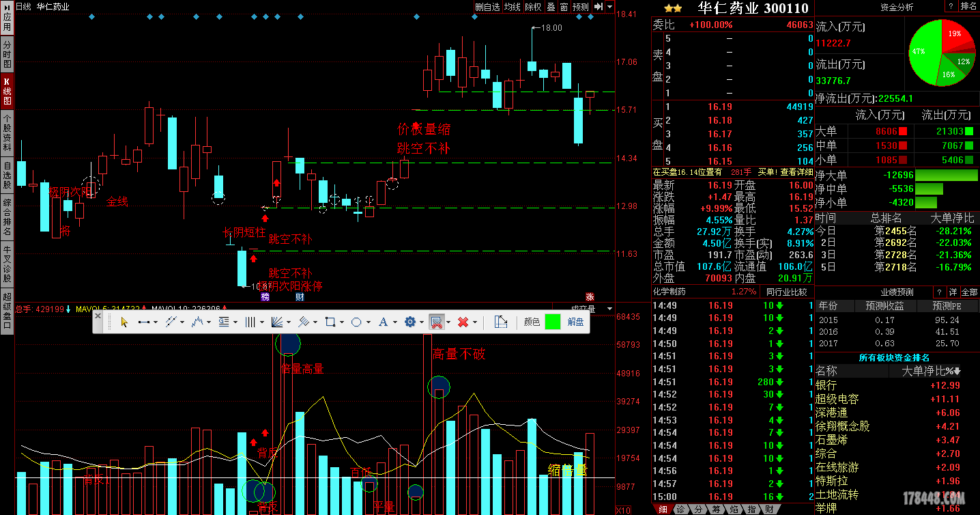
Task: Expand dropdown beside text A tool
Action: click(394, 322)
